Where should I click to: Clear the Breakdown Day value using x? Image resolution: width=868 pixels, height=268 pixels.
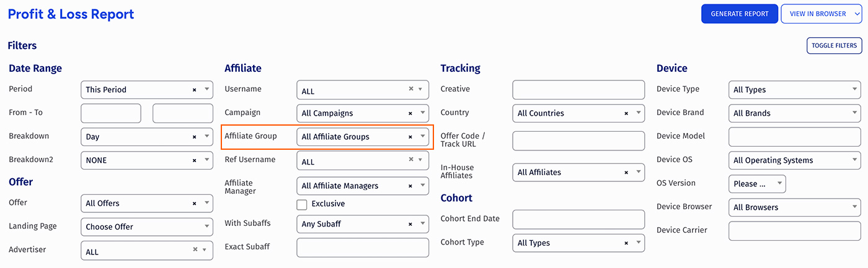click(194, 137)
